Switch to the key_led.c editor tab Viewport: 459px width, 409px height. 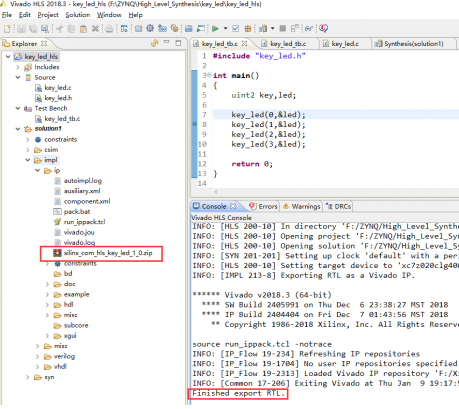[x=345, y=44]
